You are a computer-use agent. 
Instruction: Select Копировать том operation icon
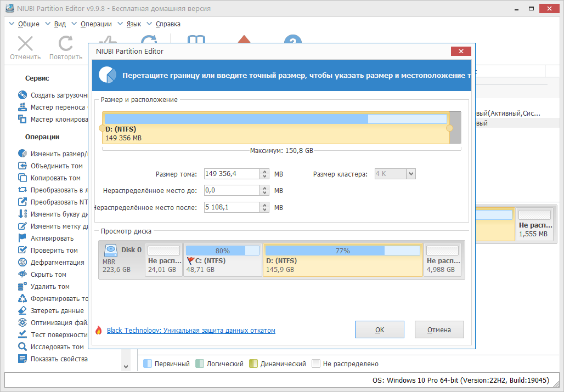coord(22,178)
